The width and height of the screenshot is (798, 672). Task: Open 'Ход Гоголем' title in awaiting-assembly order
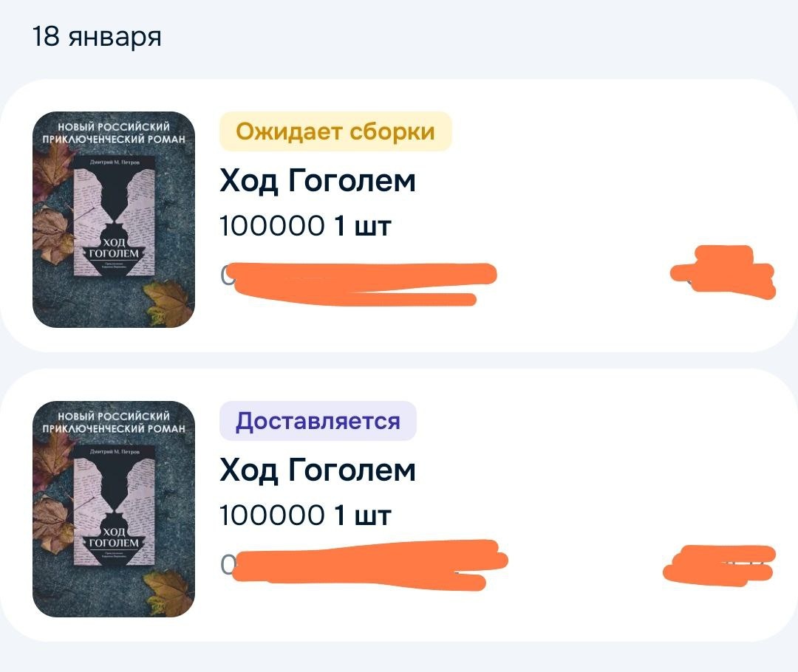coord(318,181)
